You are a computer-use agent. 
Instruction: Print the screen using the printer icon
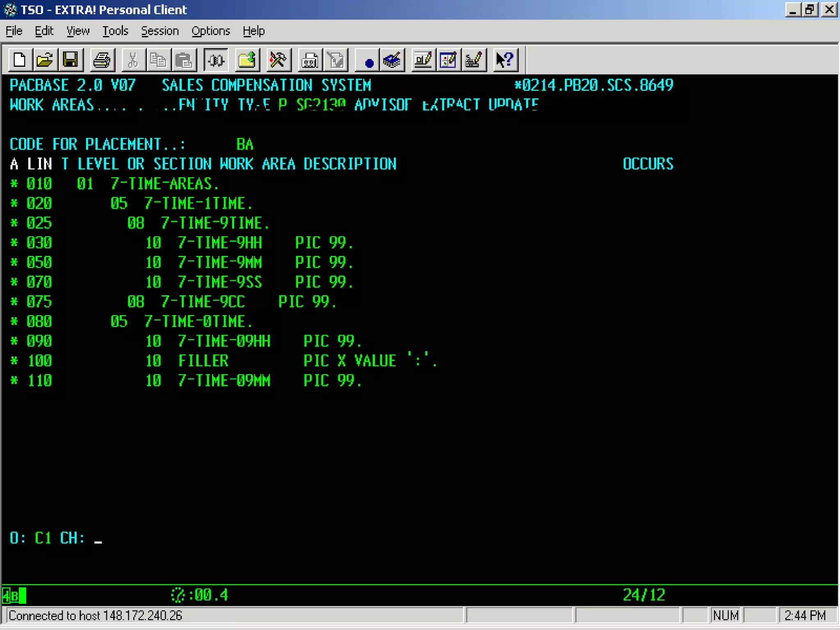point(102,60)
